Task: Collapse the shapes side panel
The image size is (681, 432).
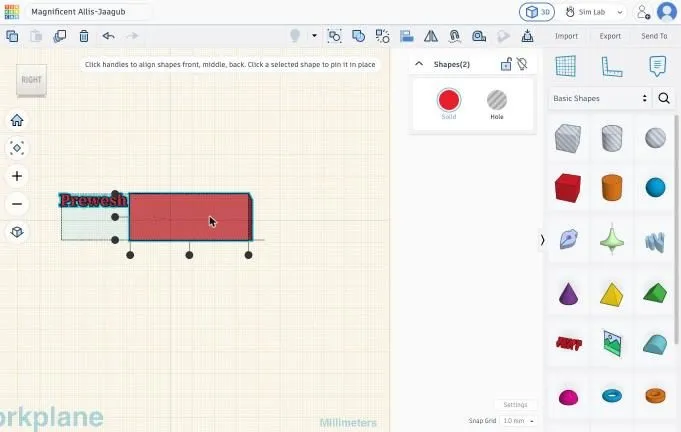Action: (542, 240)
